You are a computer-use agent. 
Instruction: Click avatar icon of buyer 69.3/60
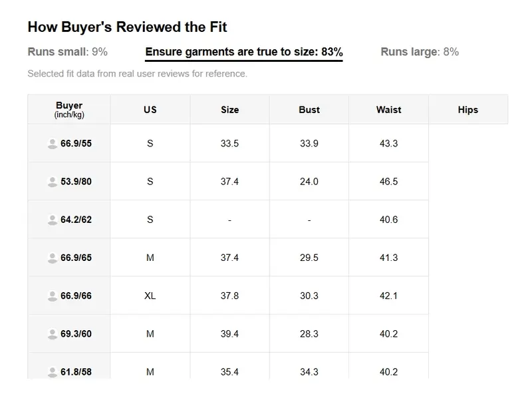click(53, 333)
